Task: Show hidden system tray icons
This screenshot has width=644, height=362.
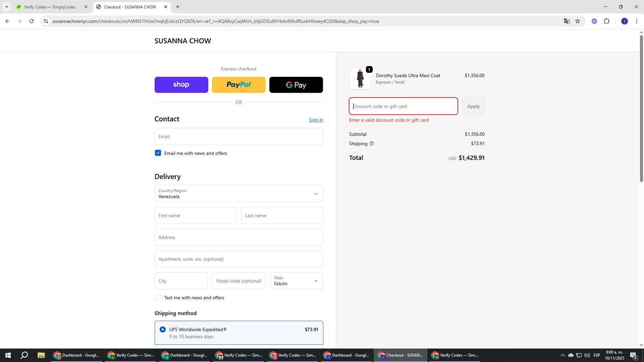Action: pyautogui.click(x=562, y=355)
